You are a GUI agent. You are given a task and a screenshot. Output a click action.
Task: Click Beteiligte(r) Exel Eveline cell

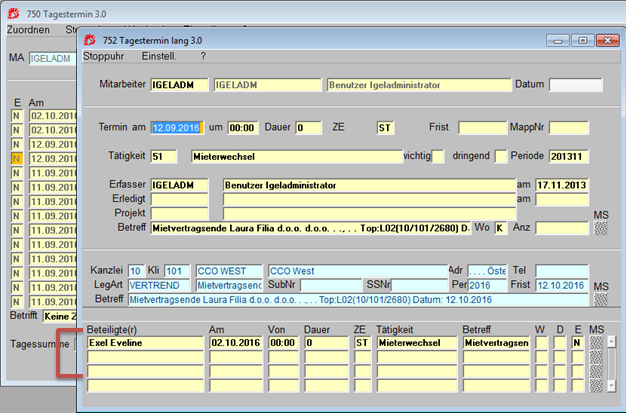(145, 343)
